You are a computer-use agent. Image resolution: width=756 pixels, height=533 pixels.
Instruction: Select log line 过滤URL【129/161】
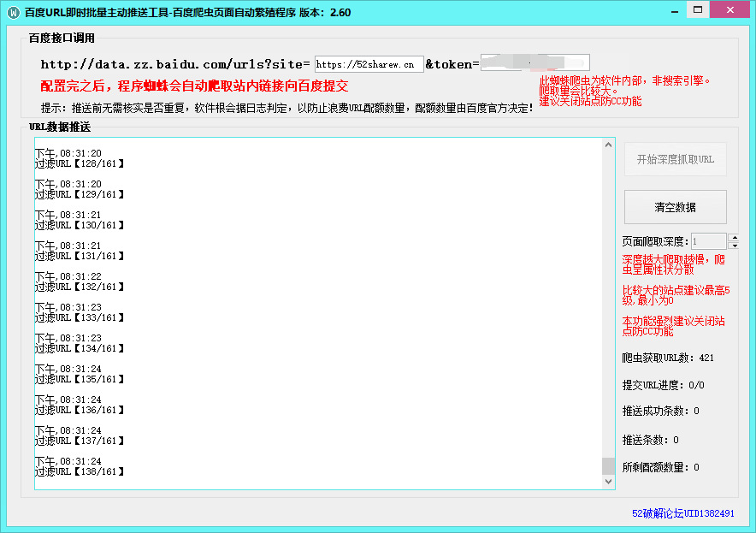(80, 194)
